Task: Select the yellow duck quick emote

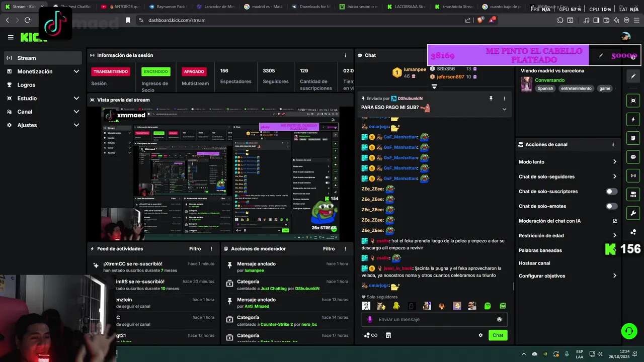Action: coord(396,306)
